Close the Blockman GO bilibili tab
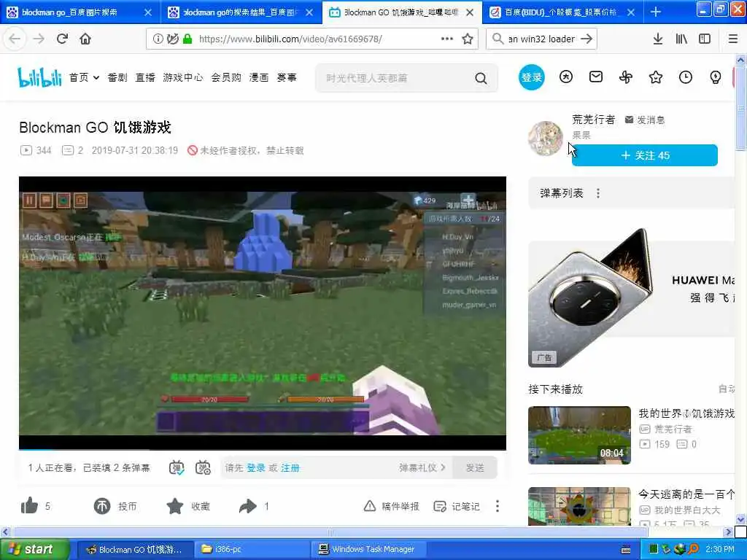747x560 pixels. click(470, 12)
